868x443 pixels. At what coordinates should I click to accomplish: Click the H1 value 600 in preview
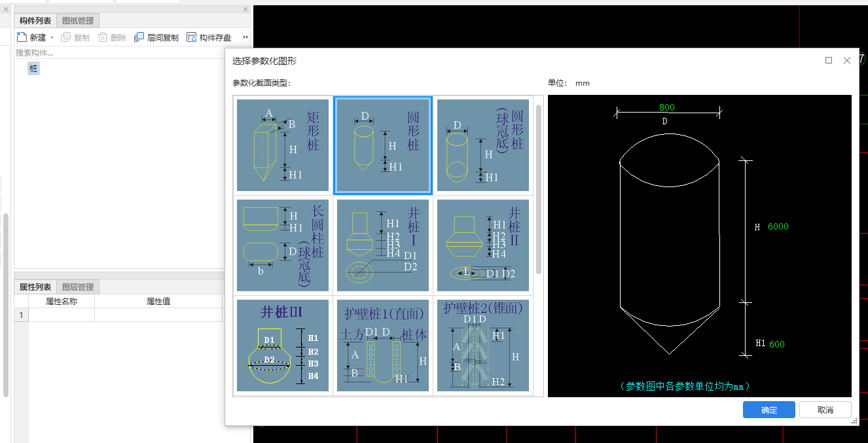[777, 344]
